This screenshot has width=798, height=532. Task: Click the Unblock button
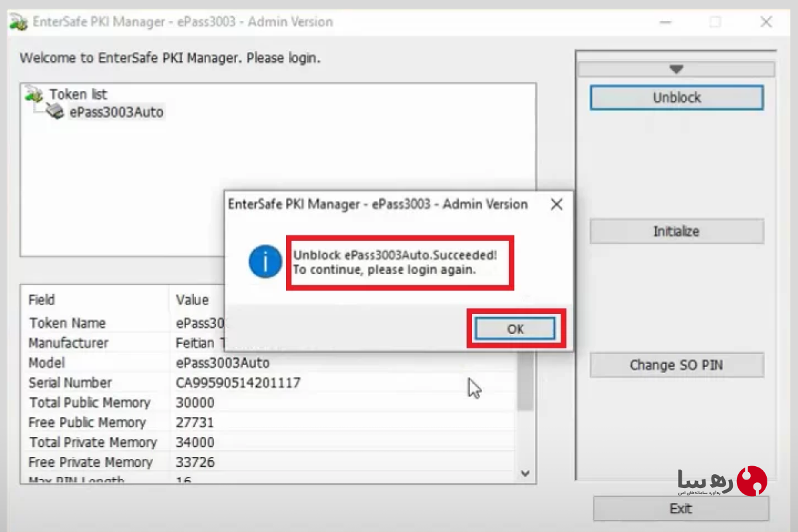click(x=676, y=98)
